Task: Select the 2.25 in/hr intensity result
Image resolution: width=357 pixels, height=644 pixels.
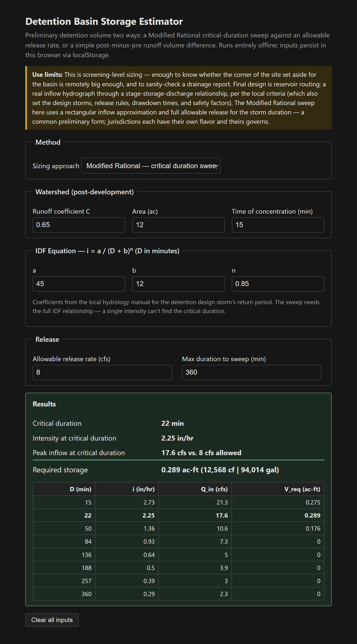Action: 177,438
